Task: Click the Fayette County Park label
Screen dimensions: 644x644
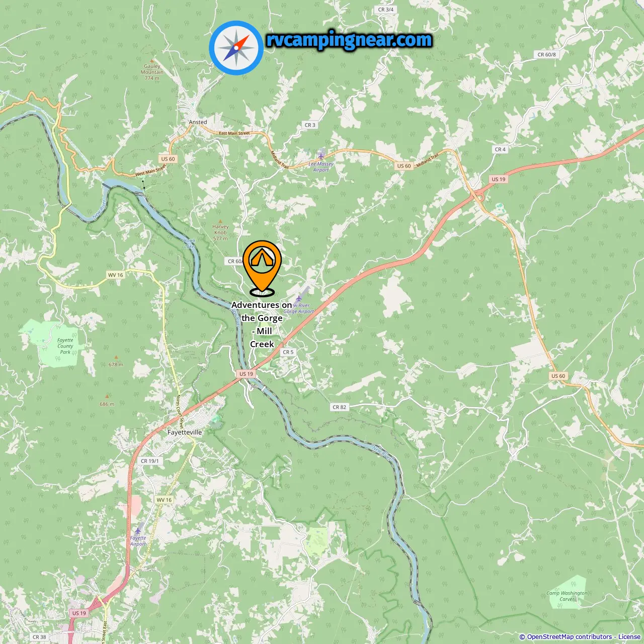Action: tap(65, 346)
